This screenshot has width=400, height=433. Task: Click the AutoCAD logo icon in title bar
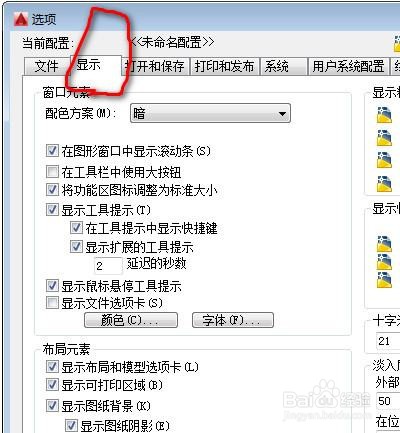21,19
